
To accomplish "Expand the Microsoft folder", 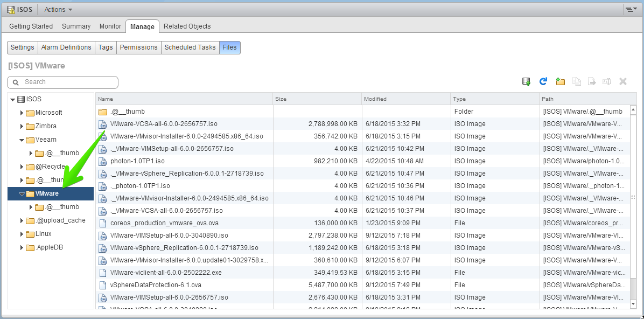I will 22,113.
